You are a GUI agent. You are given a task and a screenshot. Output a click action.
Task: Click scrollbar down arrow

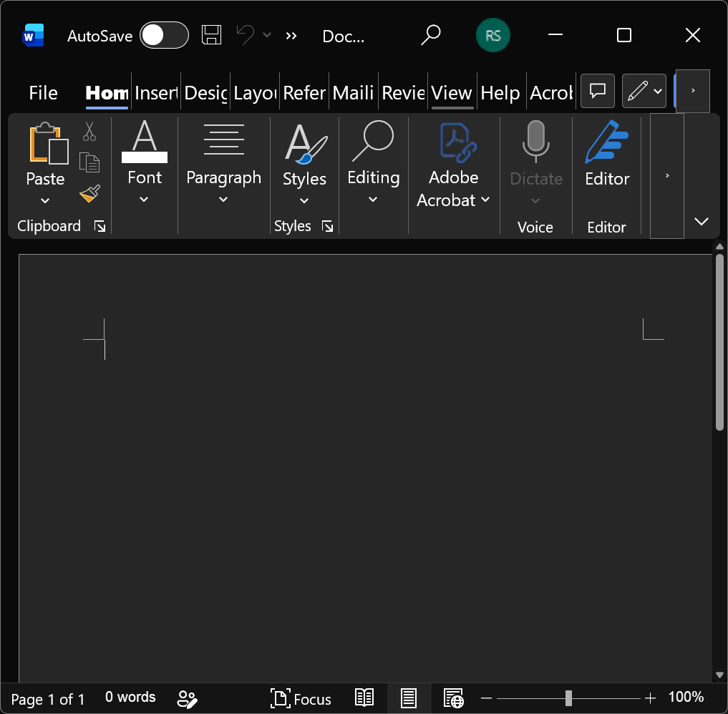719,675
